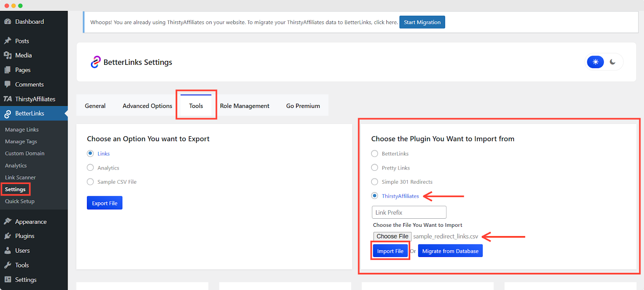
Task: Click the sample_redirect_links.csv file name
Action: [x=446, y=236]
